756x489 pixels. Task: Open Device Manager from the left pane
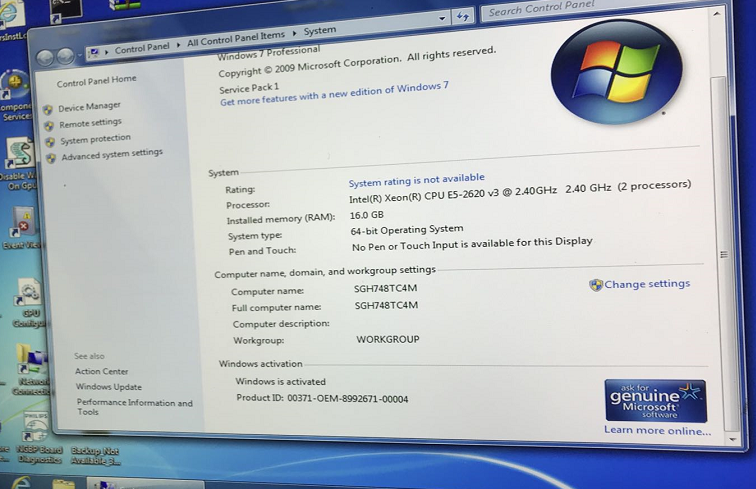(x=89, y=106)
